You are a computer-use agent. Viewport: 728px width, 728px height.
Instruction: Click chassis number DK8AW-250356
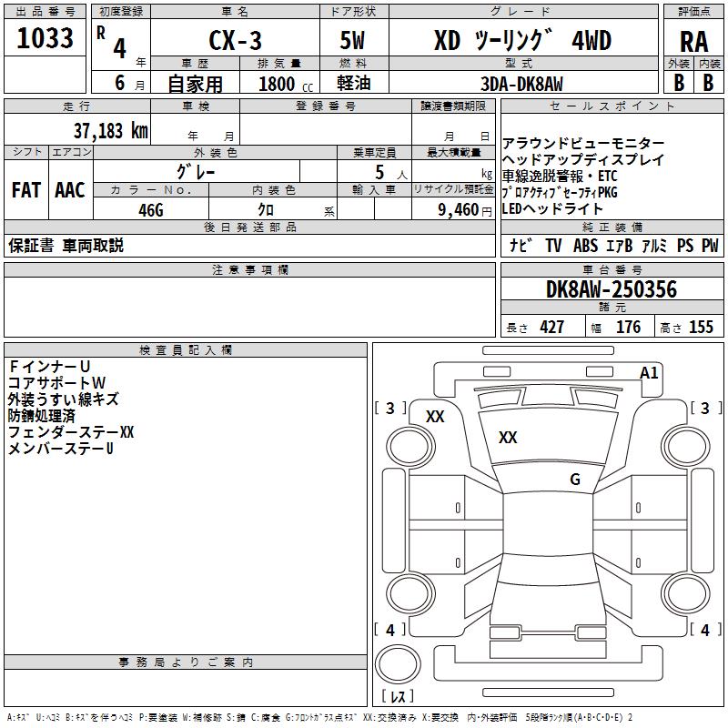tap(612, 289)
